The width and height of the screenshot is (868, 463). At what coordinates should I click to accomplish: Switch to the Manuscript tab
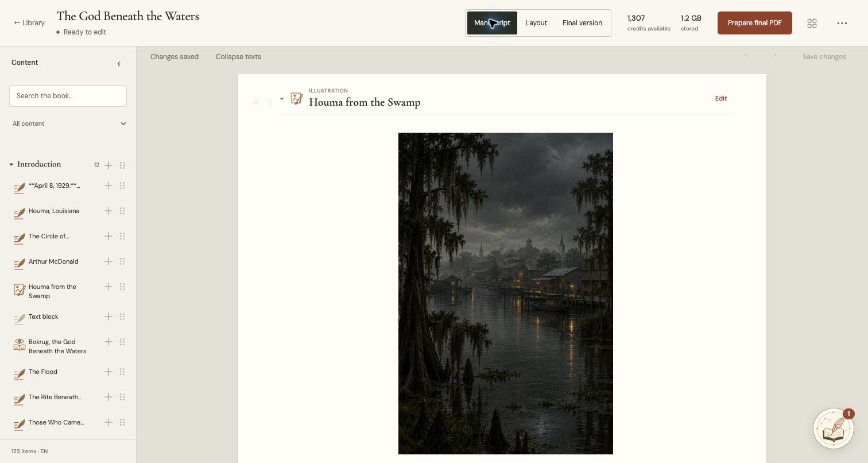tap(492, 23)
